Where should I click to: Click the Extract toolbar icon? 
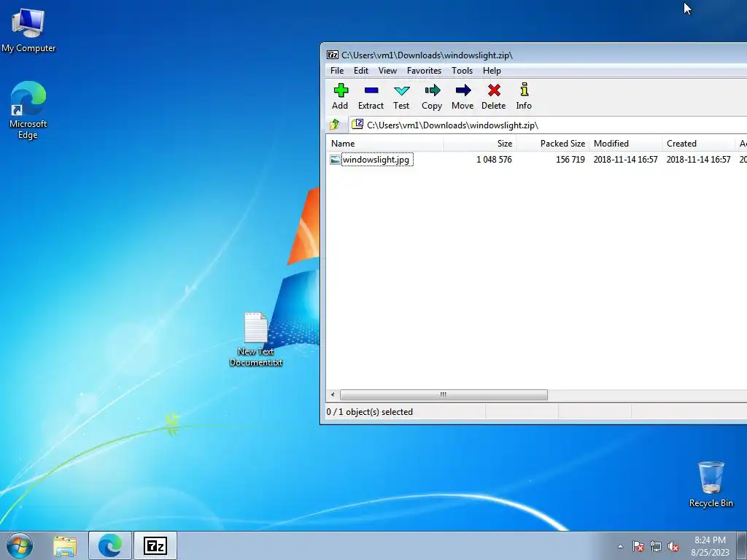pyautogui.click(x=371, y=96)
